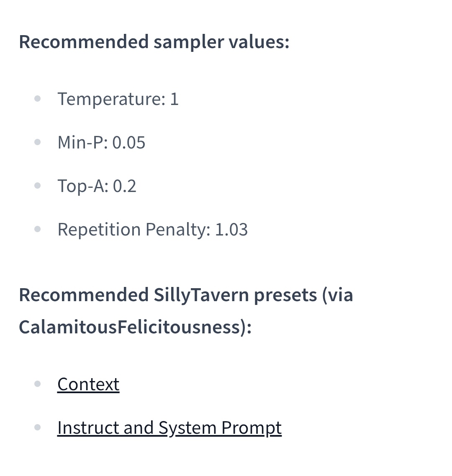Image resolution: width=452 pixels, height=476 pixels.
Task: Click the Recommended sampler values heading
Action: coord(154,41)
